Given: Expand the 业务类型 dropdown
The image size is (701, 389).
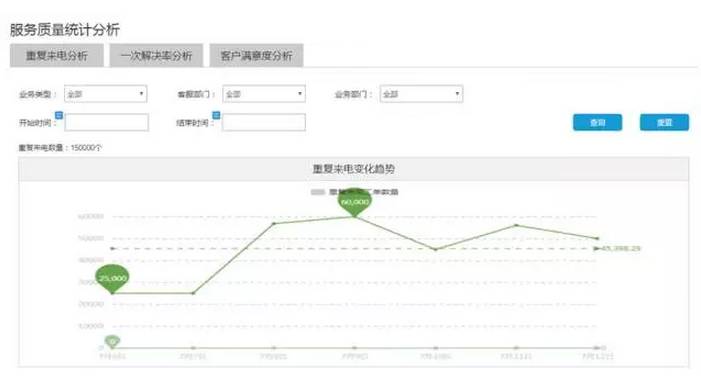Looking at the screenshot, I should [106, 94].
